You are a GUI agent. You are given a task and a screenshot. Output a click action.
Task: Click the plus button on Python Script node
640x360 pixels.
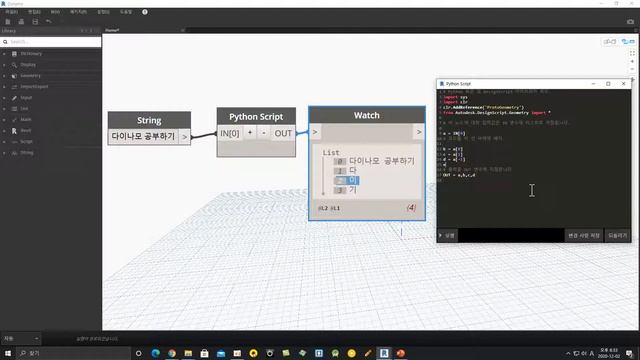pos(250,133)
